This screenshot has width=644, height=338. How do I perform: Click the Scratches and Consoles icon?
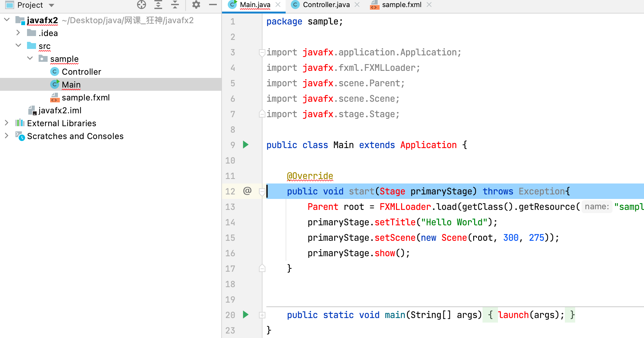(x=20, y=136)
